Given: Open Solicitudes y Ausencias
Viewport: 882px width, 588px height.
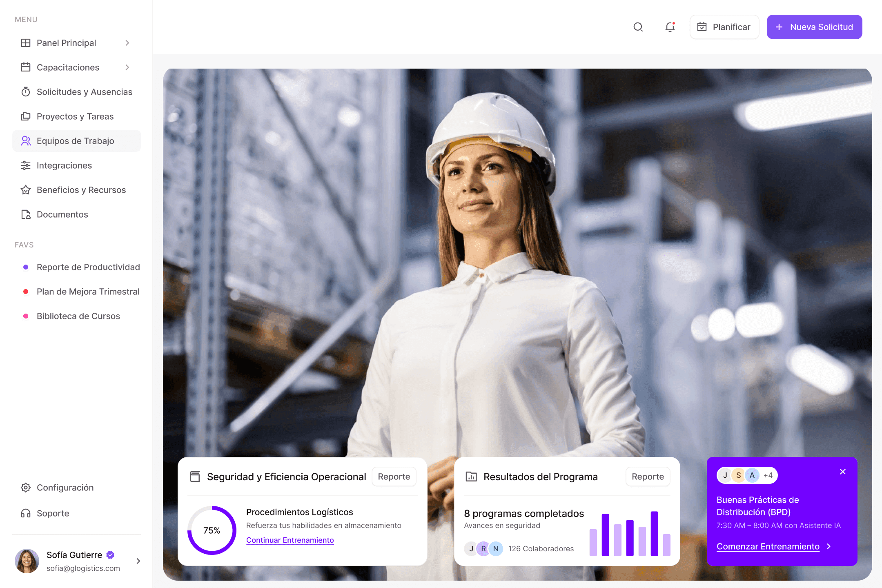Looking at the screenshot, I should click(76, 92).
